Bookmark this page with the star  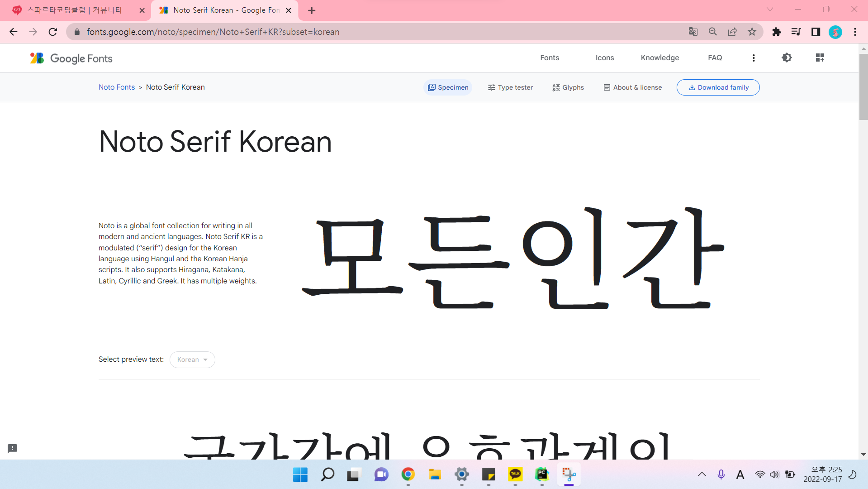752,32
